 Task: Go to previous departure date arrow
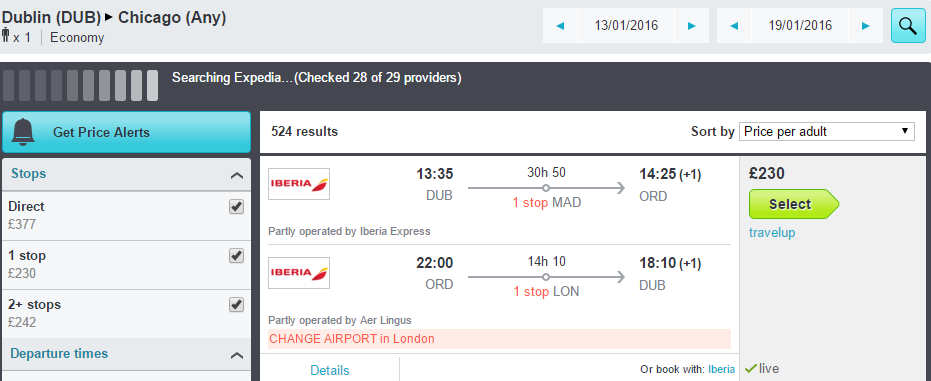coord(560,26)
